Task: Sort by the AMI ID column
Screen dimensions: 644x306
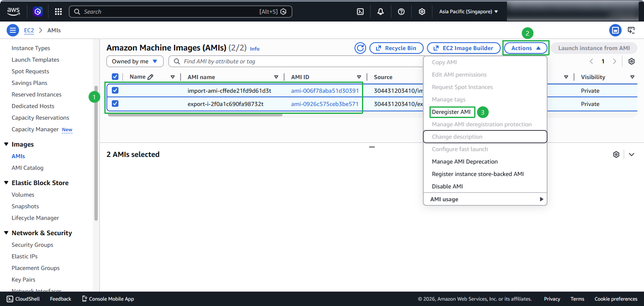Action: pyautogui.click(x=359, y=77)
